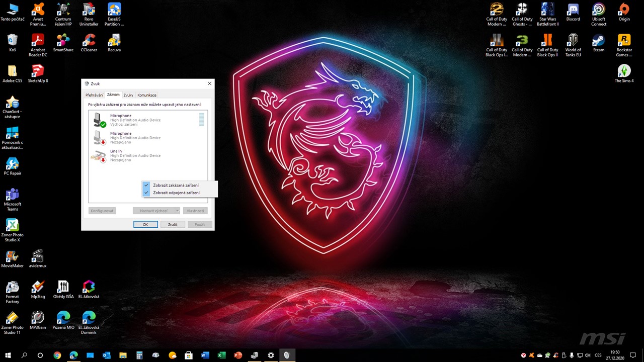Open the notification center icon
The image size is (644, 362).
(633, 355)
